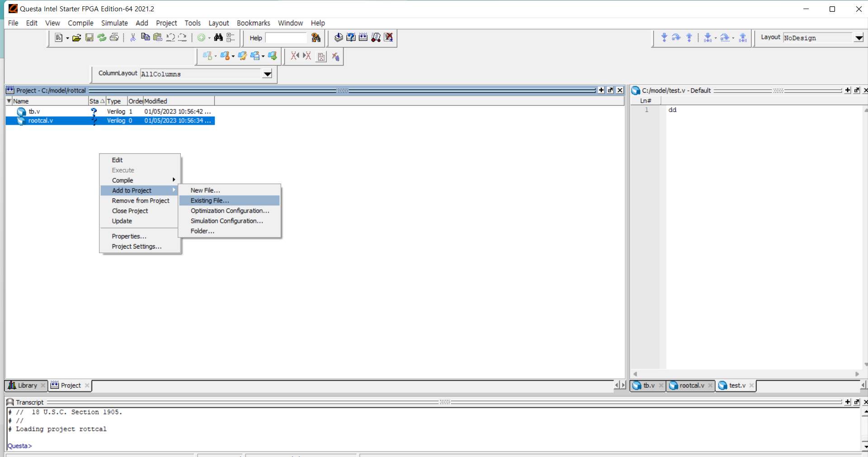The width and height of the screenshot is (868, 457).
Task: Click the Compile All icon
Action: point(363,38)
